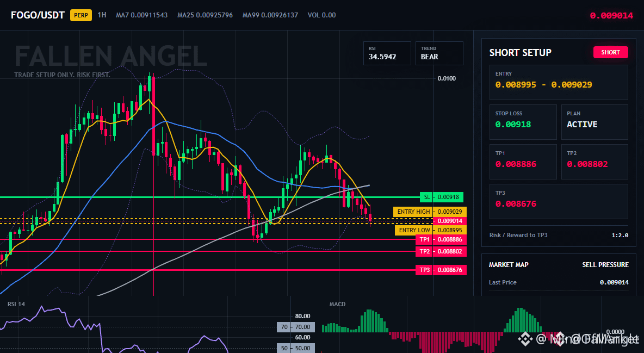This screenshot has height=353, width=644.
Task: Click the TRADE SETUP ONLY. RISK FIRST. tagline
Action: coord(63,75)
